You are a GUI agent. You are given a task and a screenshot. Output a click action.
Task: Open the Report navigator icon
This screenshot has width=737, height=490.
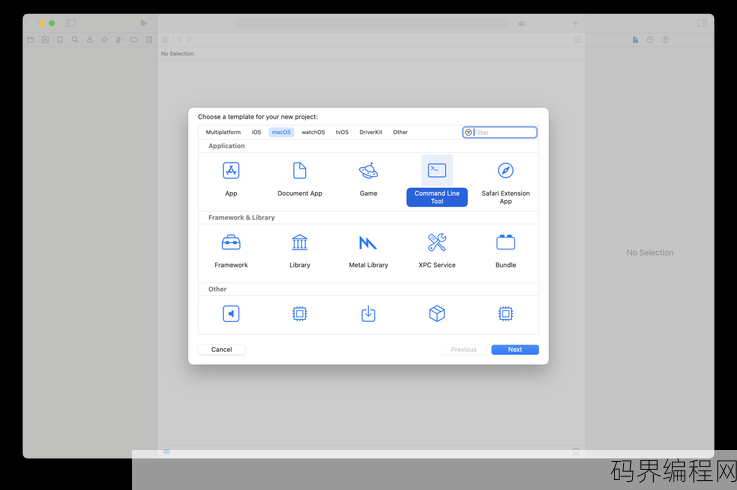[x=149, y=40]
